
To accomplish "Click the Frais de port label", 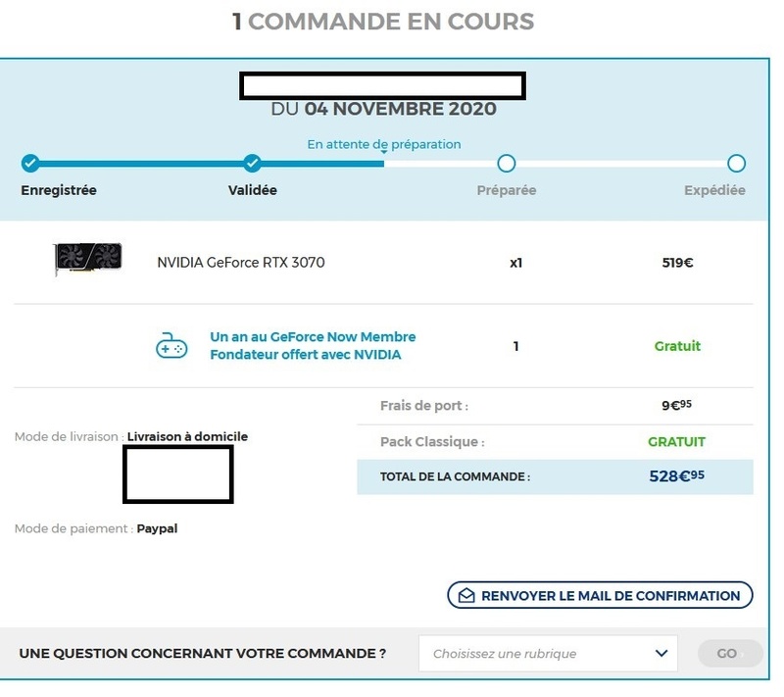I will (x=424, y=406).
